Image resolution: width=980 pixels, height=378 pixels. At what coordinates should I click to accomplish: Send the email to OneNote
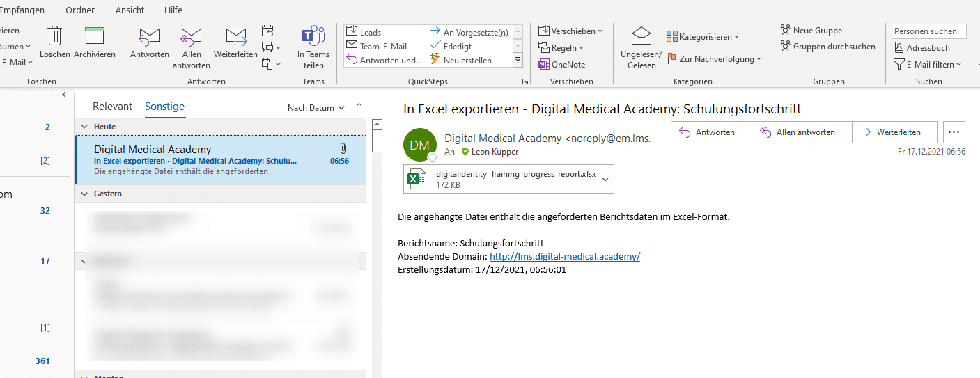pyautogui.click(x=562, y=64)
